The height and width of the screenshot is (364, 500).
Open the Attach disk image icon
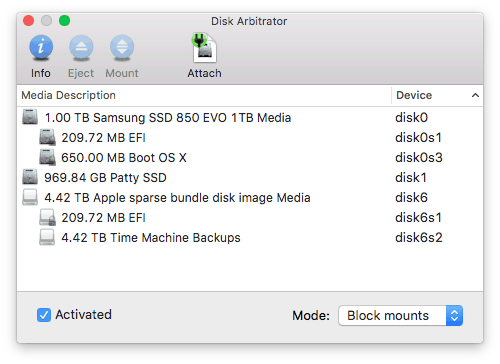[x=204, y=48]
